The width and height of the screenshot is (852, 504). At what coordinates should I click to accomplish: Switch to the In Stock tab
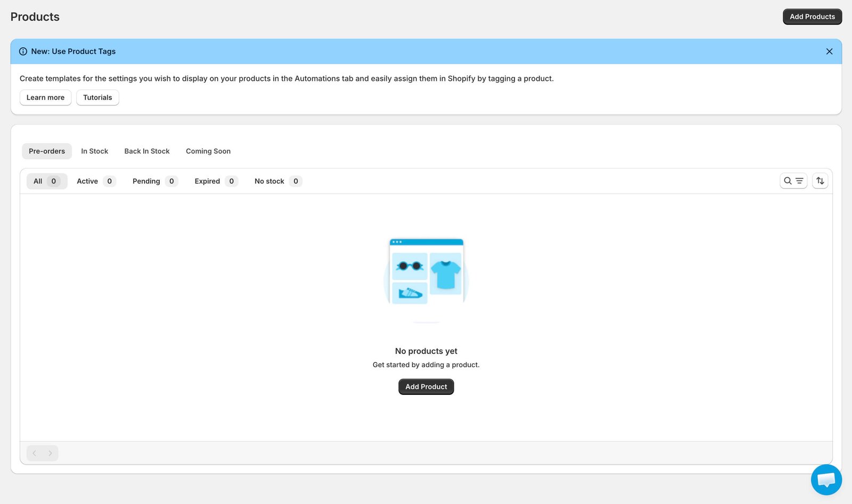click(95, 151)
